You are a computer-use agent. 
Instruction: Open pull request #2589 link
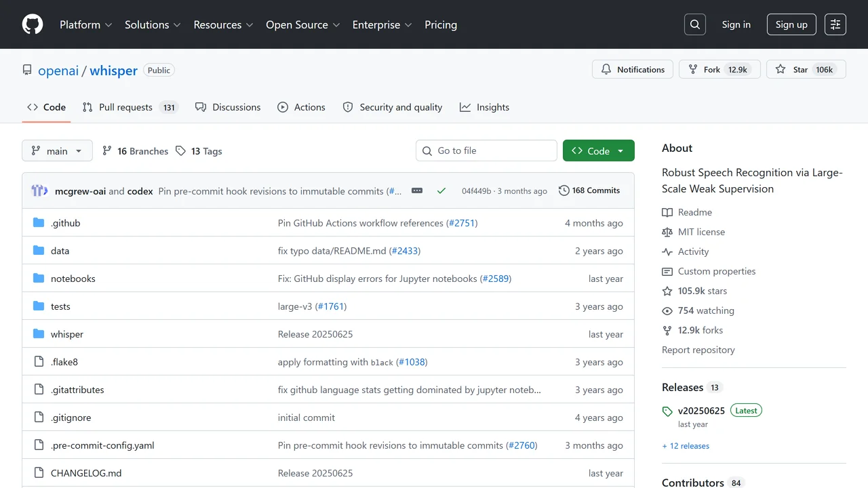(496, 279)
